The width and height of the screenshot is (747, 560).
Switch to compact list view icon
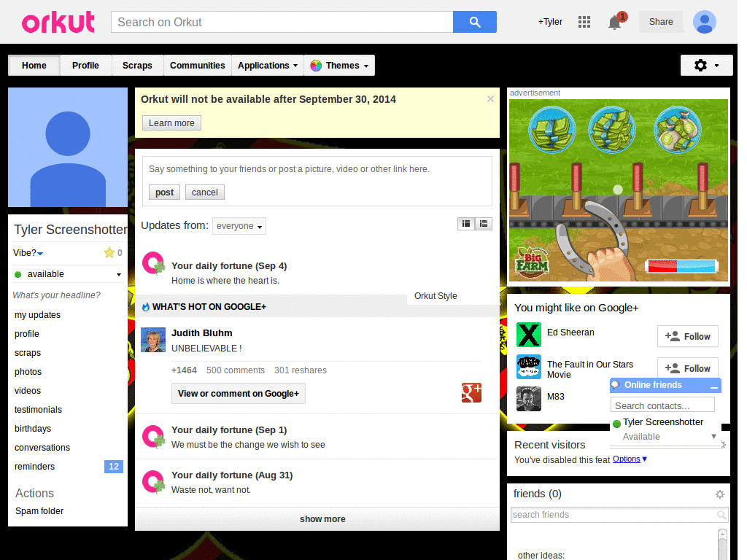[x=484, y=224]
